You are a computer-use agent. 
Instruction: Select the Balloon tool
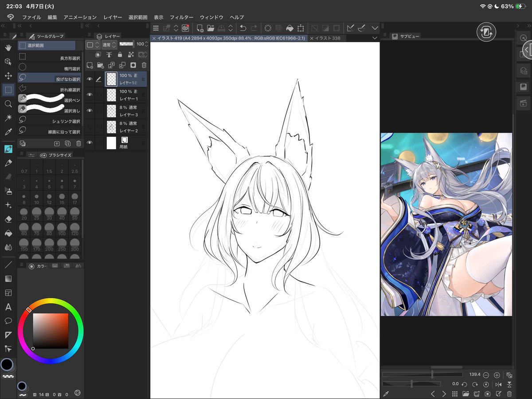(8, 320)
